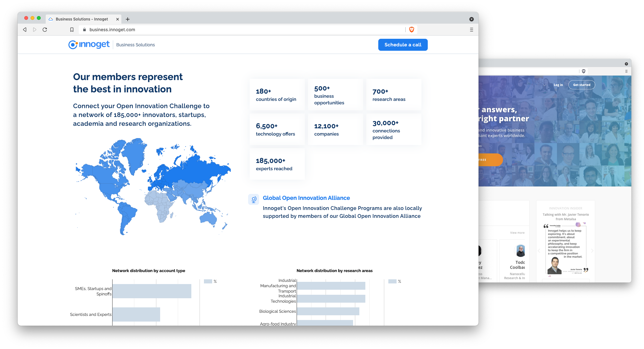Click the 30,000+ connections provided card

(394, 130)
